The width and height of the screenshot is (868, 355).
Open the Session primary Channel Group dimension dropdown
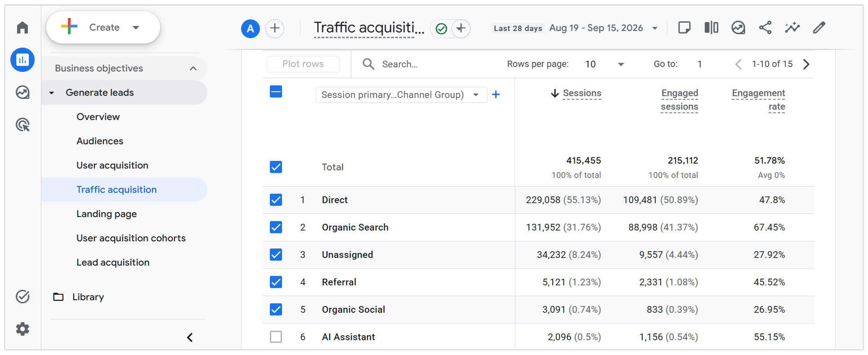pyautogui.click(x=401, y=95)
